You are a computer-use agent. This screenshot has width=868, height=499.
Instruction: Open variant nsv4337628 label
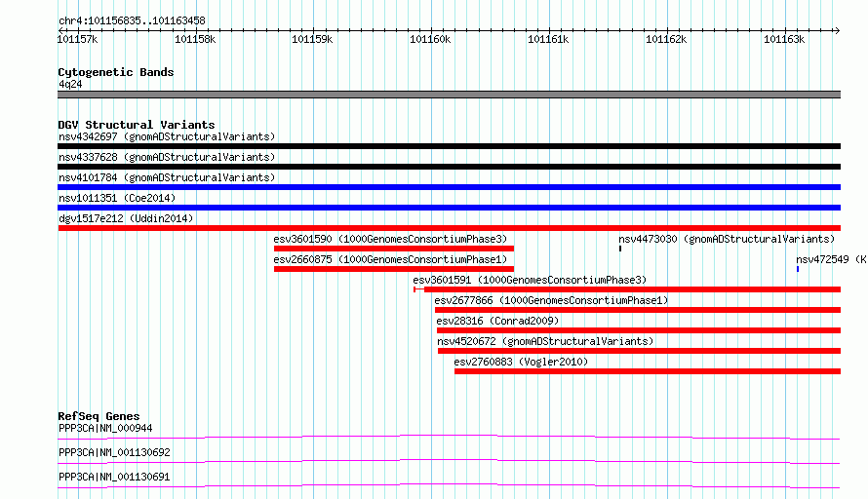tap(167, 157)
